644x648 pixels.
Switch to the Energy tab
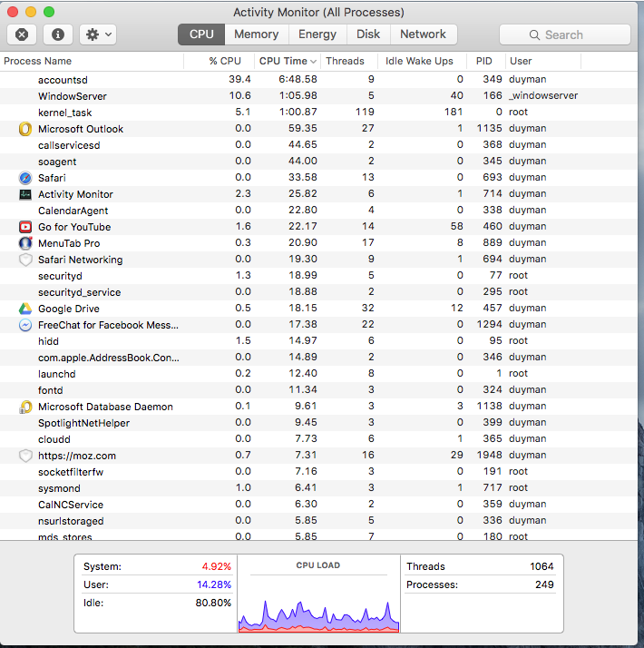317,34
